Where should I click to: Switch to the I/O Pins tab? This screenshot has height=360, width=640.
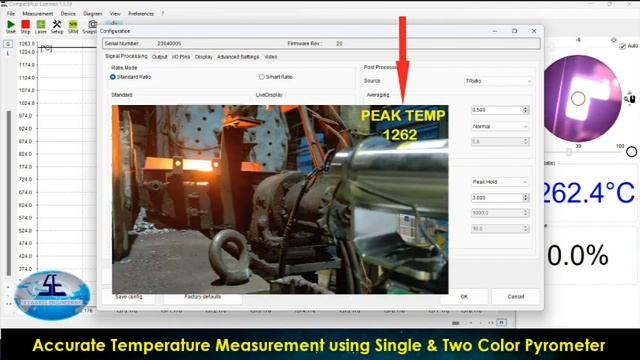181,57
